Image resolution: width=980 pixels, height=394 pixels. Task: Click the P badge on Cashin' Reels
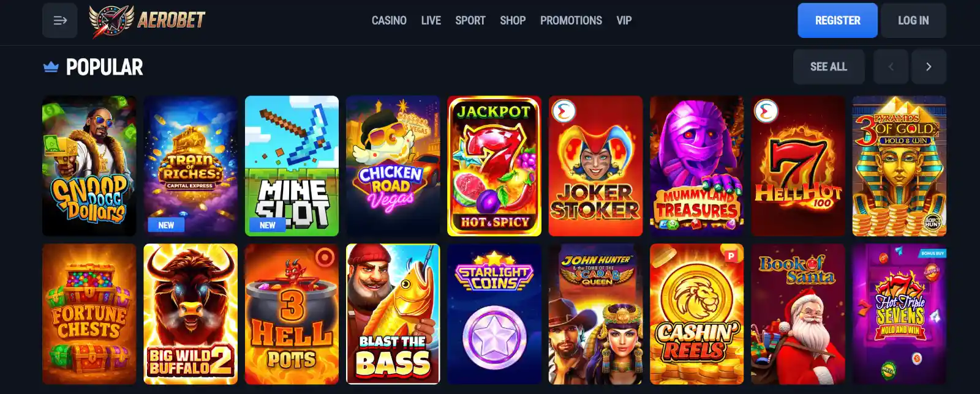[731, 256]
